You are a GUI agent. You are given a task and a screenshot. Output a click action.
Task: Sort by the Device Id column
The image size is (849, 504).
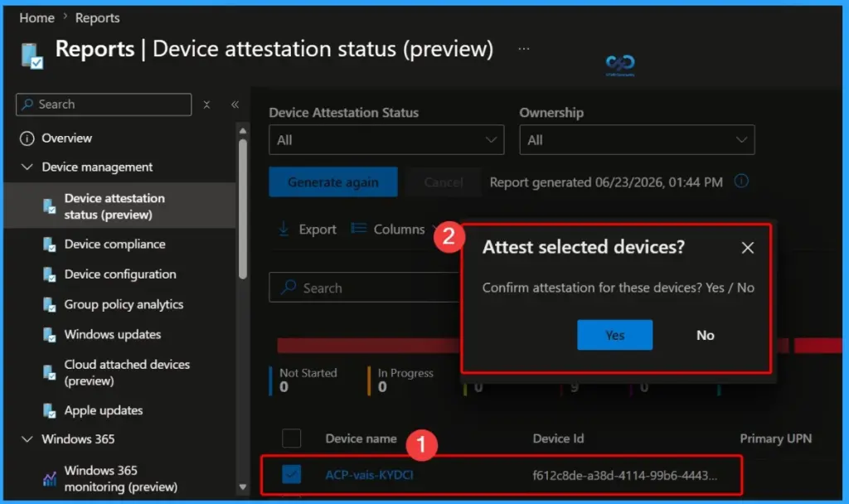[558, 439]
